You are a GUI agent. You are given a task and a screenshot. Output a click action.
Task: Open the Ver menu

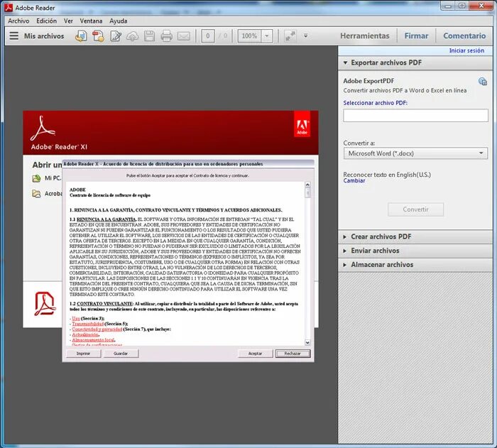pyautogui.click(x=68, y=21)
